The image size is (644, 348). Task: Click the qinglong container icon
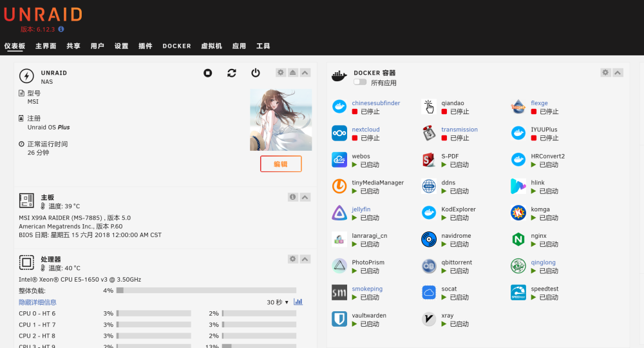(518, 266)
